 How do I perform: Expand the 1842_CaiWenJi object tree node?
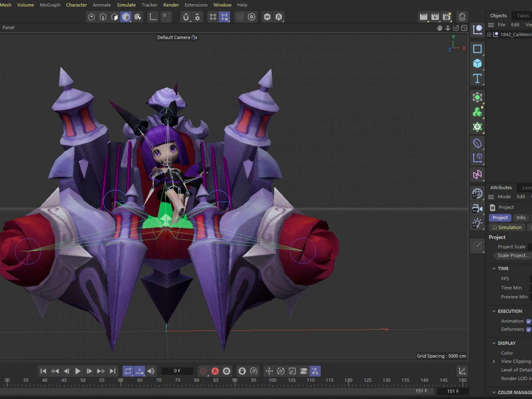(489, 35)
